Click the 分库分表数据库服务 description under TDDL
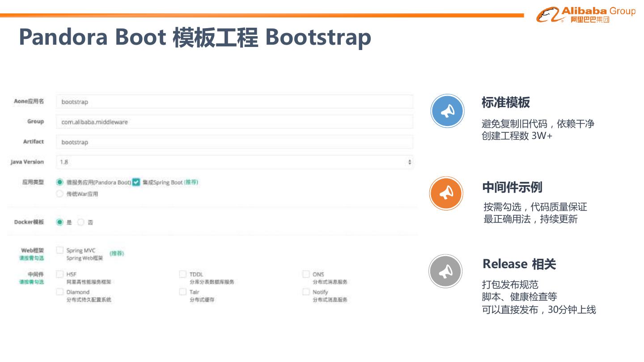644x362 pixels. point(212,282)
